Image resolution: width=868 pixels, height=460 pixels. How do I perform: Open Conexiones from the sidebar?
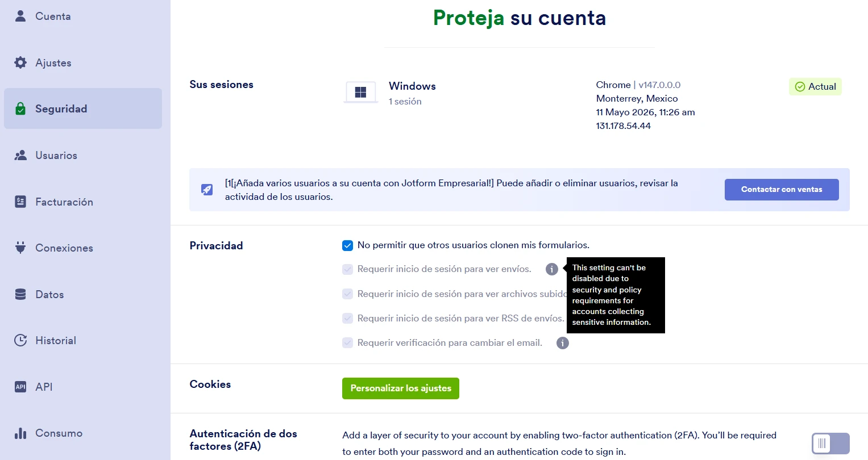(83, 248)
